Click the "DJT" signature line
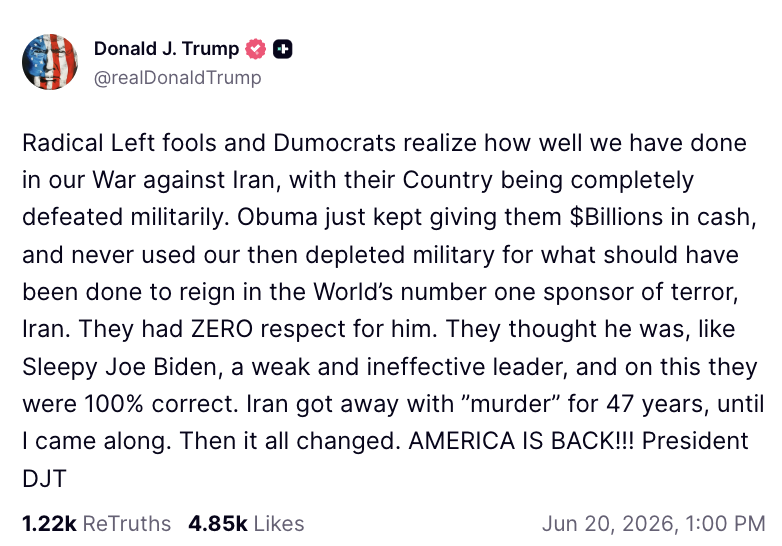This screenshot has height=546, width=782. [x=44, y=479]
